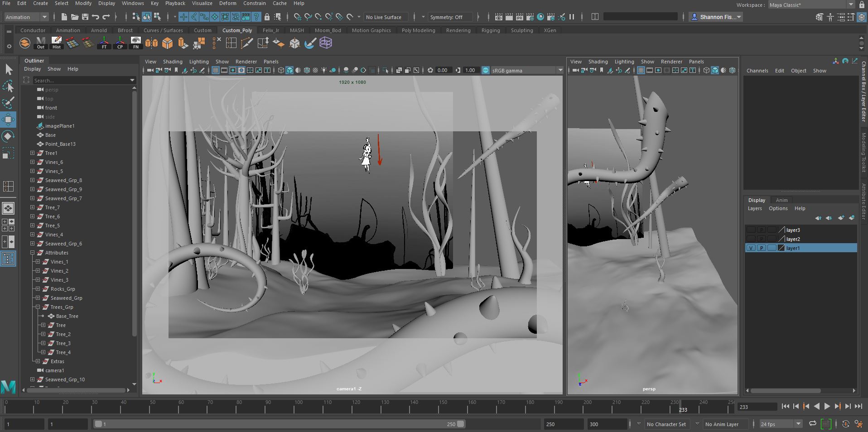868x432 pixels.
Task: Enable the P playback toggle on layer3
Action: pos(762,230)
